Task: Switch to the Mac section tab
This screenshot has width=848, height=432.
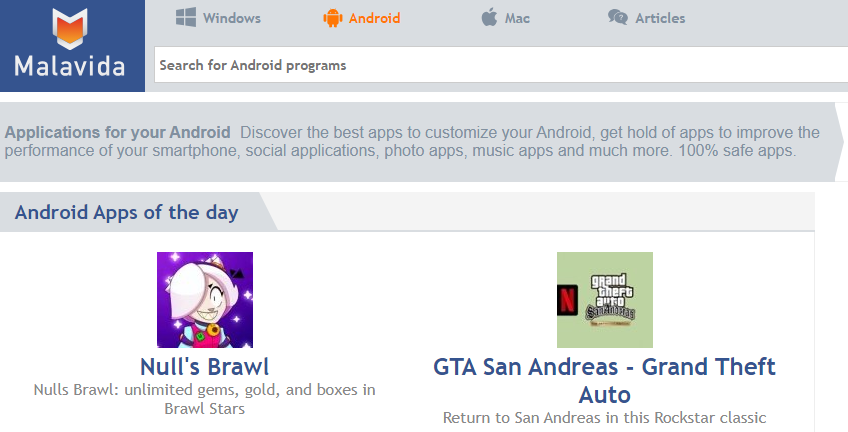Action: 506,18
